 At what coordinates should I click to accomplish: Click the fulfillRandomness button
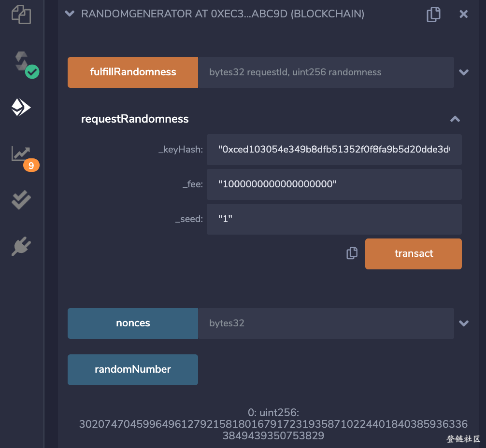[133, 72]
